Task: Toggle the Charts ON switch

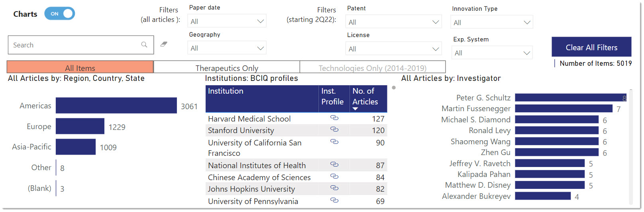Action: 59,14
